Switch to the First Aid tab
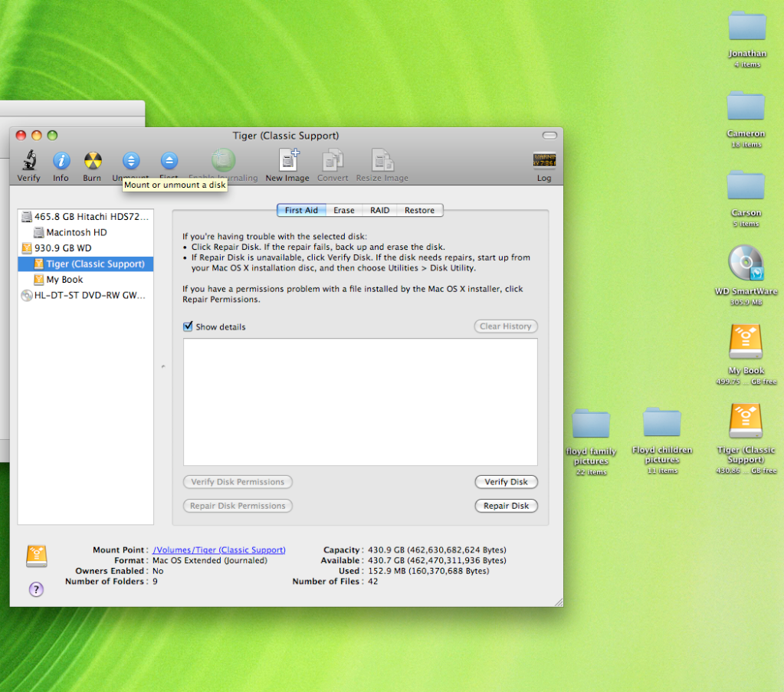The image size is (784, 692). [x=301, y=211]
